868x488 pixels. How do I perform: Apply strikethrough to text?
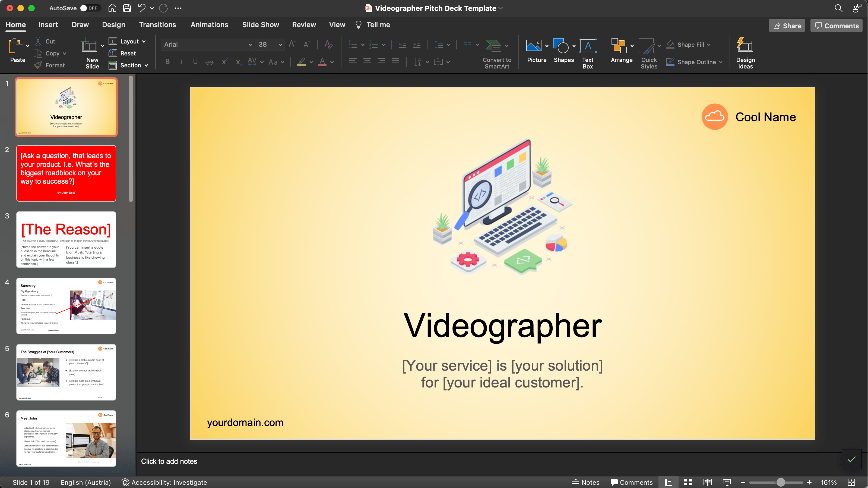click(210, 62)
